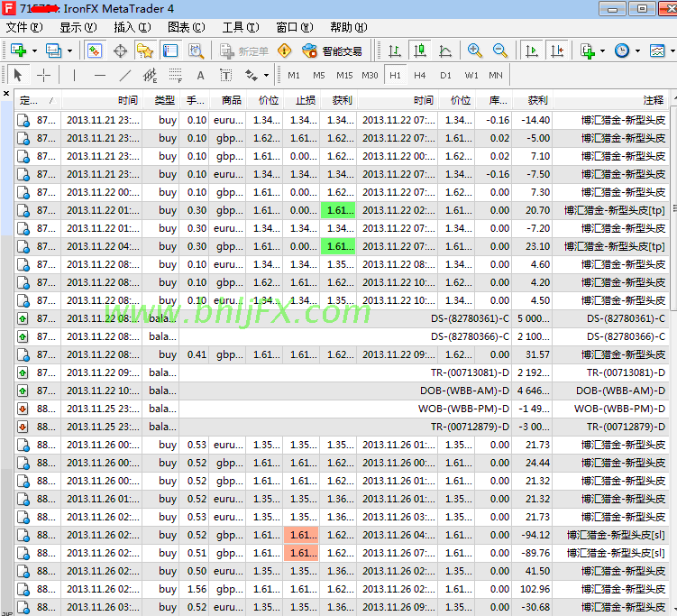The image size is (677, 616).
Task: Open the indicators list icon
Action: click(588, 51)
